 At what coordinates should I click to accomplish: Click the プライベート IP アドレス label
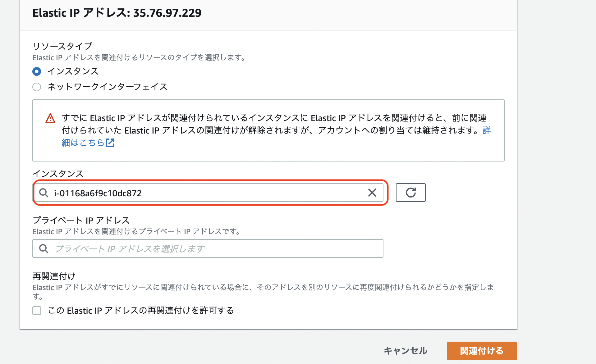pyautogui.click(x=81, y=220)
